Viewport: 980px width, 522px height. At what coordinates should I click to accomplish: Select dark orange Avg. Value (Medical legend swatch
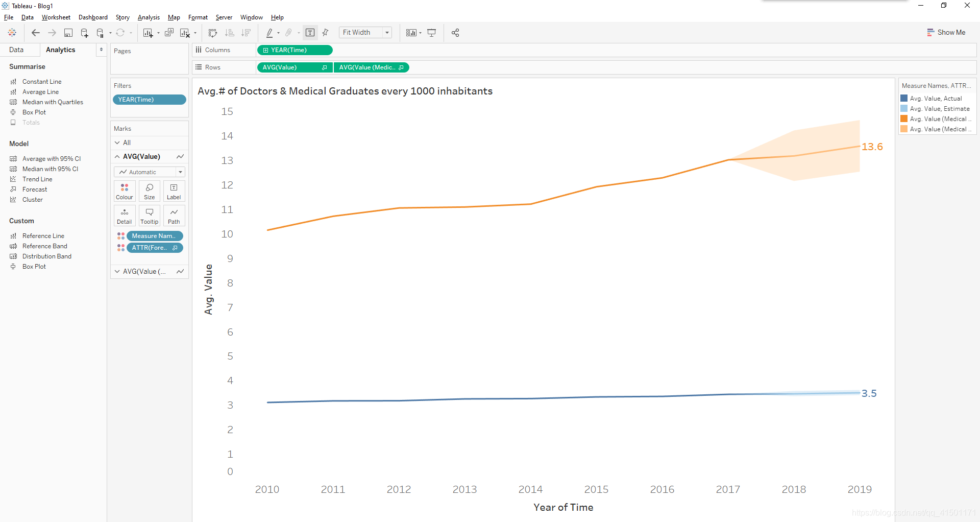[904, 119]
